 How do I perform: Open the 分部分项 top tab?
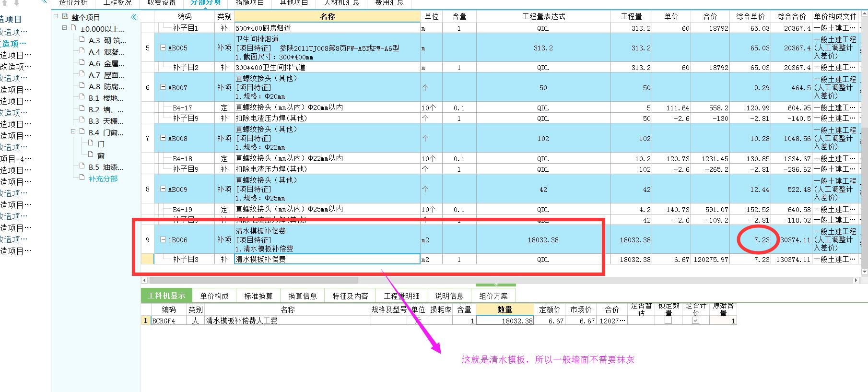pos(206,3)
